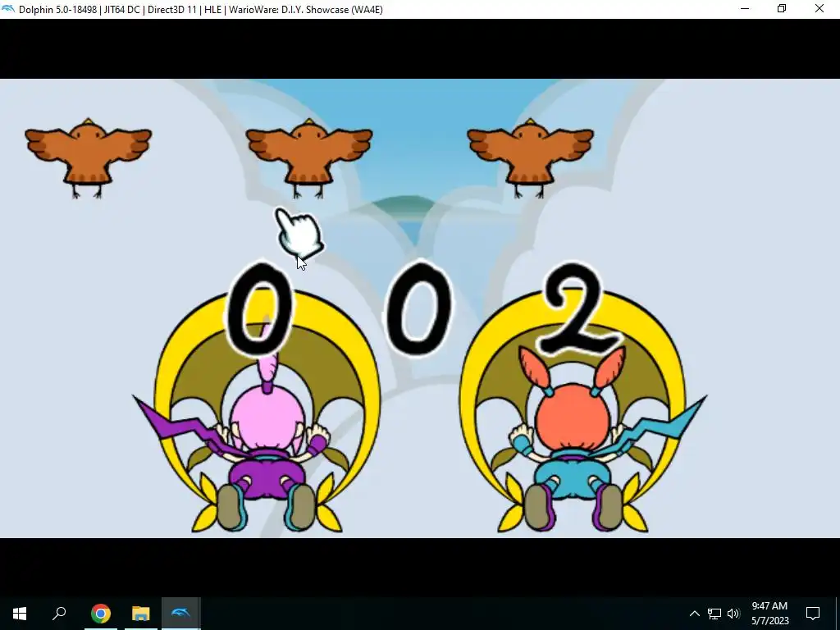Launch Google Chrome from taskbar

point(100,614)
